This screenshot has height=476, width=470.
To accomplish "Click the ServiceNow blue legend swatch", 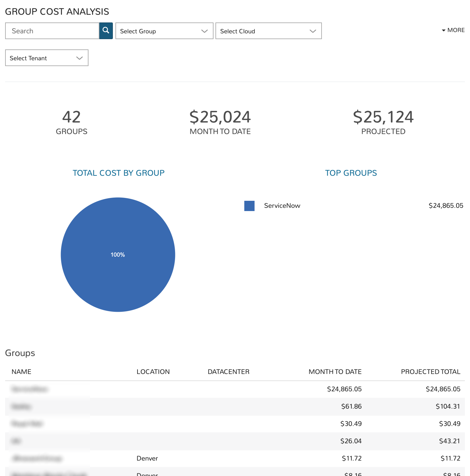I will tap(249, 206).
